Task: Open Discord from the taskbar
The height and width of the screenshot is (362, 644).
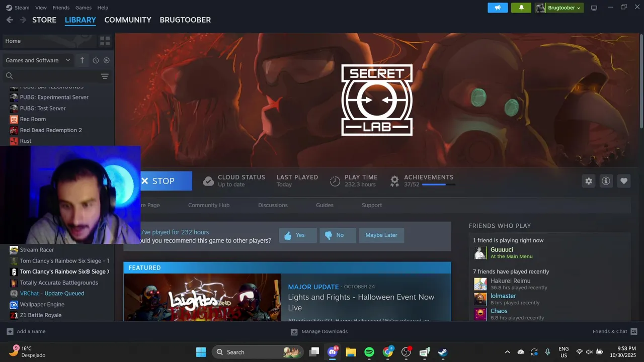Action: (332, 352)
